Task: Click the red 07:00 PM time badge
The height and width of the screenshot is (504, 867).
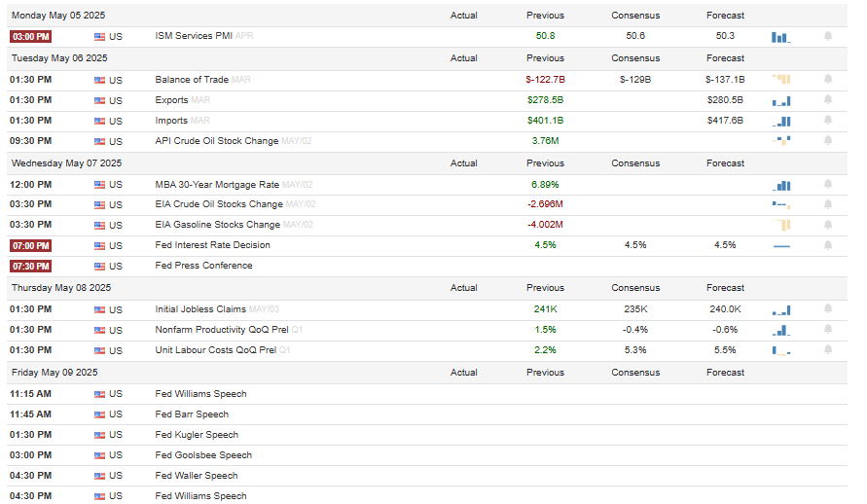Action: click(x=30, y=246)
